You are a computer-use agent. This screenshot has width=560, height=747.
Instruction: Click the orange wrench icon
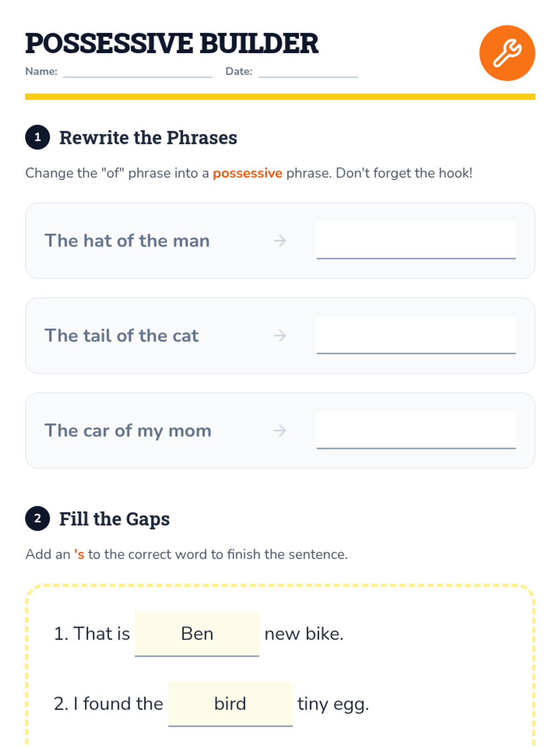(507, 53)
